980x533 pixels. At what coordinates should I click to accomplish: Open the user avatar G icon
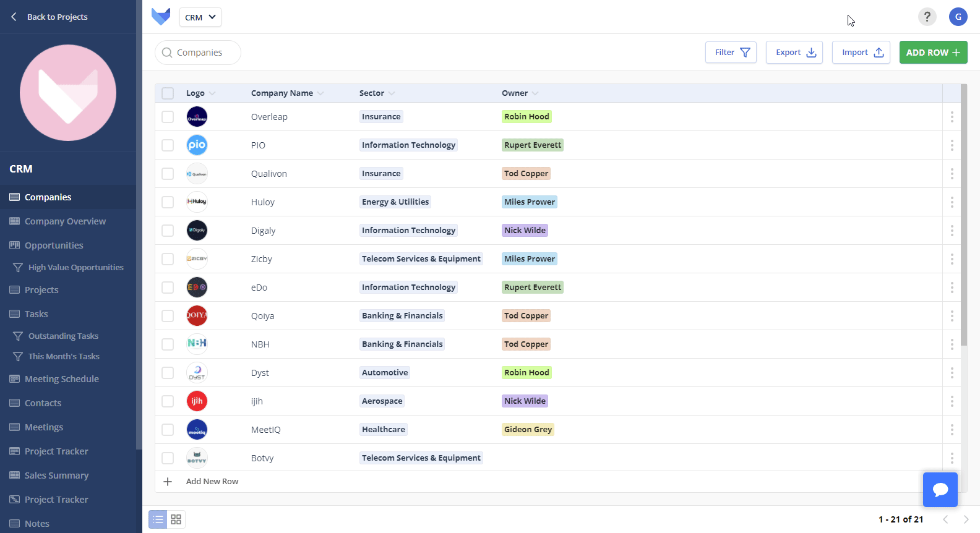point(958,17)
